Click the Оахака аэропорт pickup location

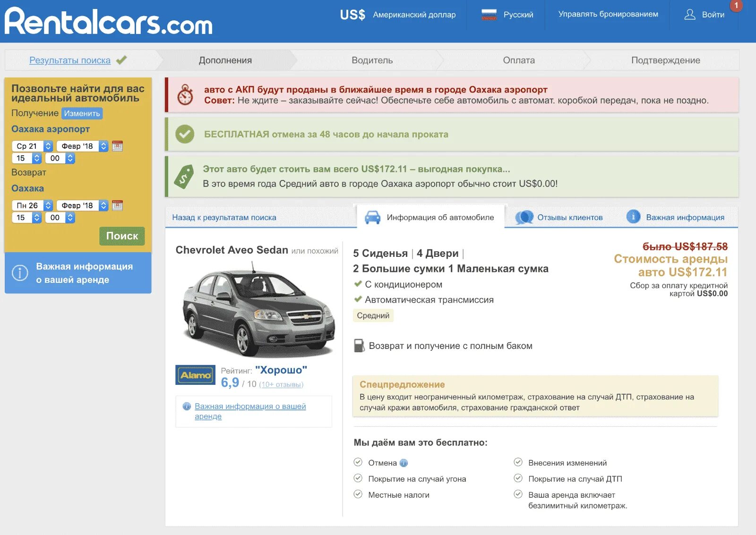pos(51,129)
